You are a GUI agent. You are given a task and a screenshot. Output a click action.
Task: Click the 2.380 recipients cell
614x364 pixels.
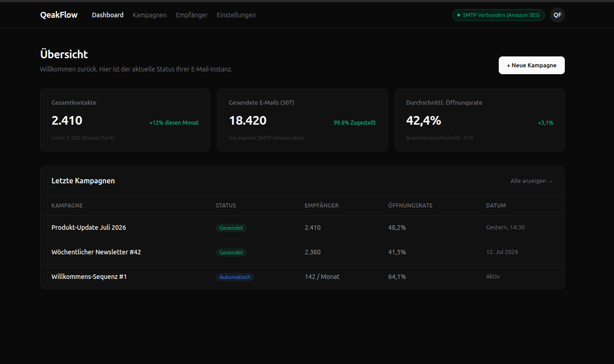[x=312, y=252]
